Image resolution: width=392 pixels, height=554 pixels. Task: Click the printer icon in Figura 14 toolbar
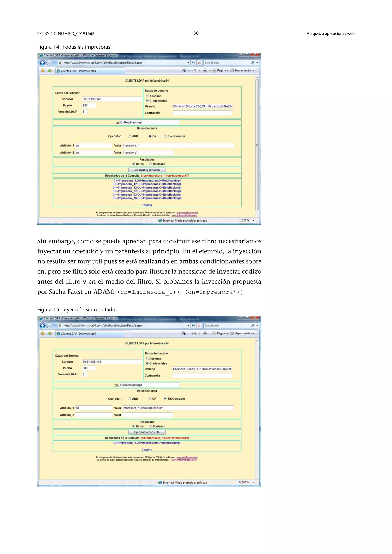205,70
